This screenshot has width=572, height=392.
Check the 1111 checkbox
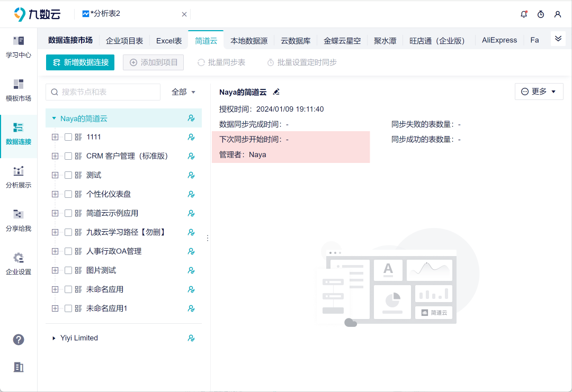pos(68,137)
